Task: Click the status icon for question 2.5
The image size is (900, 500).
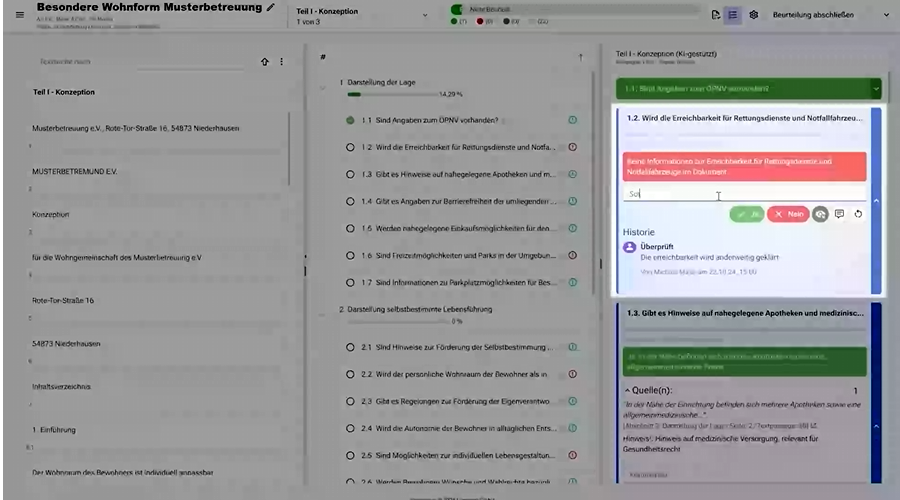Action: tap(572, 455)
